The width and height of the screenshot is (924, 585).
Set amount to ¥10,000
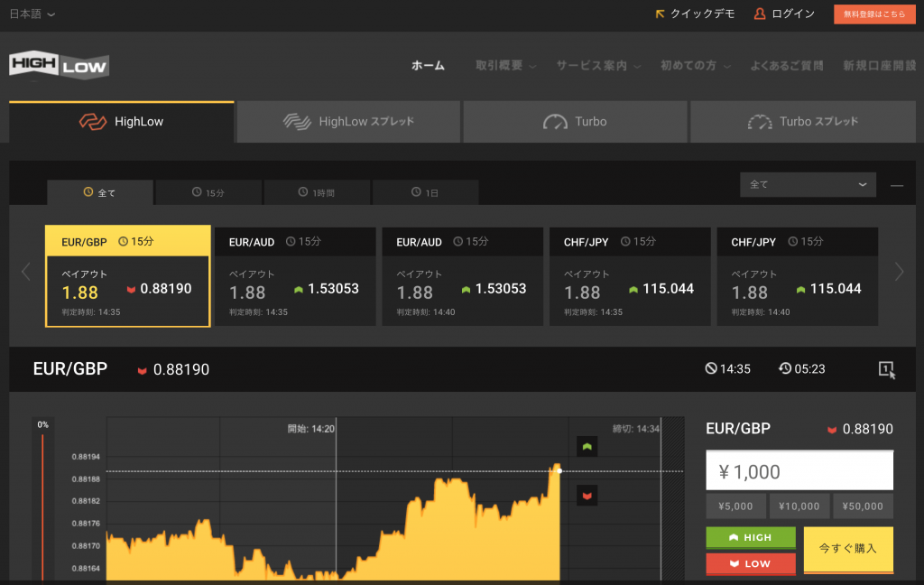(799, 506)
